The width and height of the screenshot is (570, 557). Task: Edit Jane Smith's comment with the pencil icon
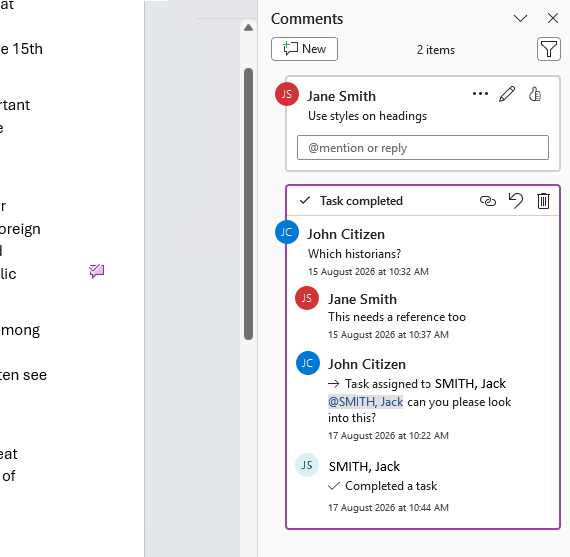pyautogui.click(x=507, y=94)
